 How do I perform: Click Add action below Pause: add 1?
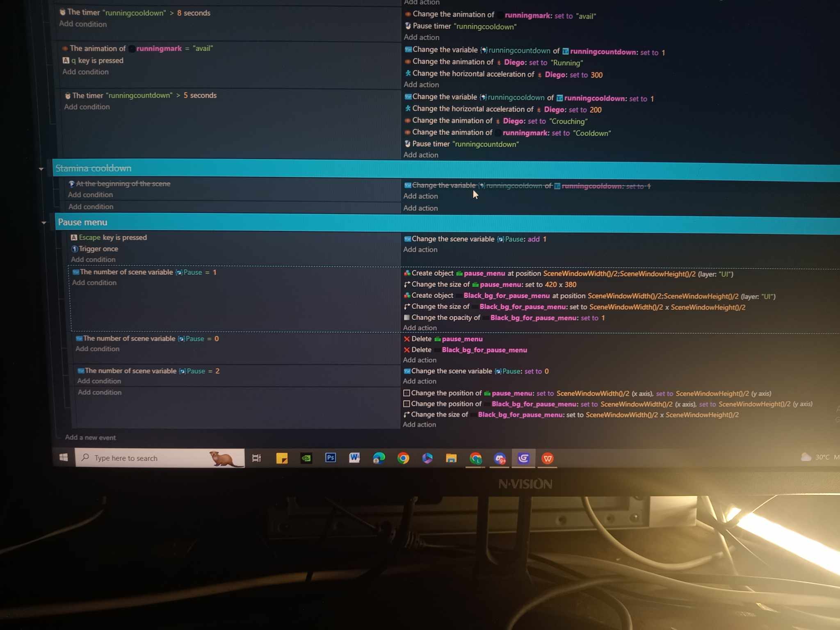coord(420,249)
